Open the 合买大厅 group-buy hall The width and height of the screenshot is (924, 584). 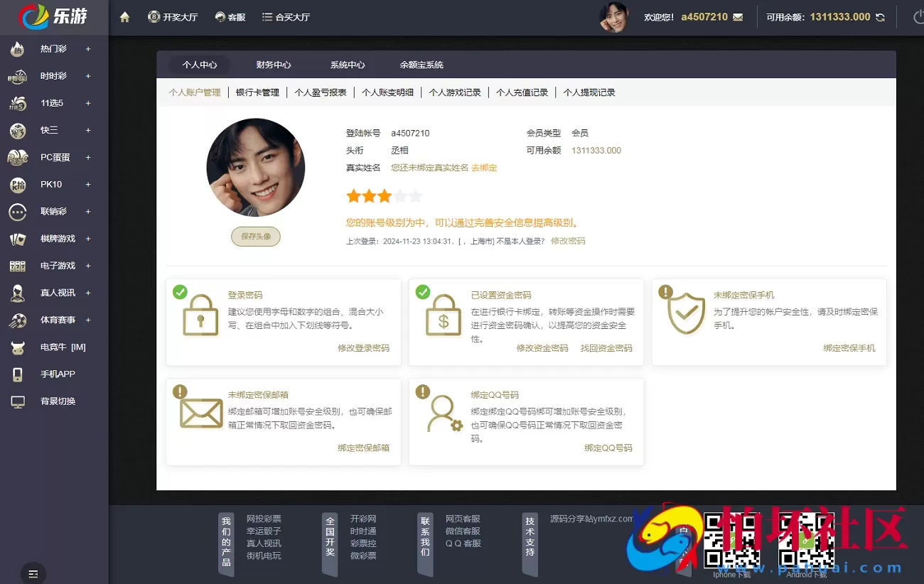tap(285, 16)
